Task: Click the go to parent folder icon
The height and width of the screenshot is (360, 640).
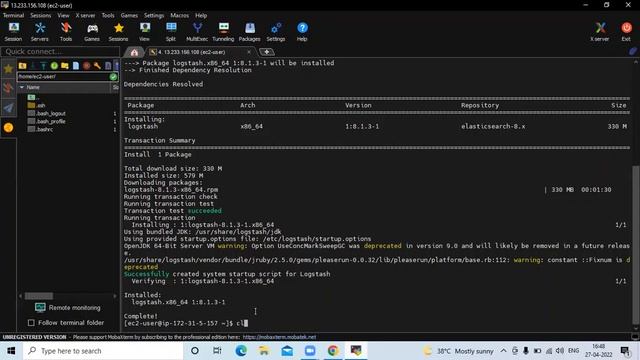Action: click(x=22, y=66)
